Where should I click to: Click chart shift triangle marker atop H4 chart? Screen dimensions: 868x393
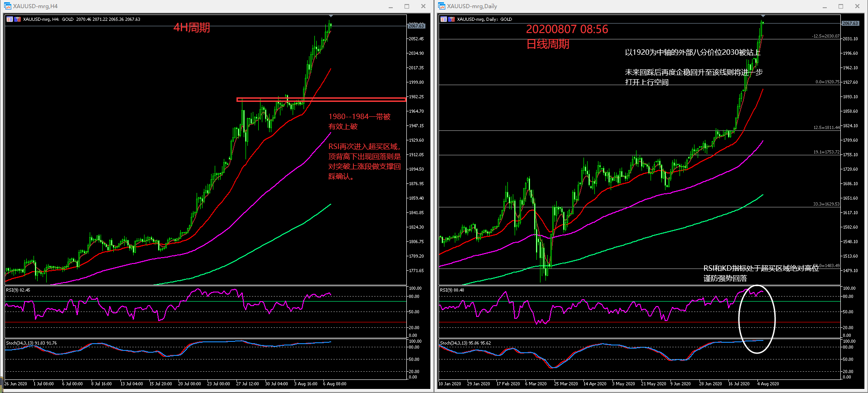click(331, 16)
